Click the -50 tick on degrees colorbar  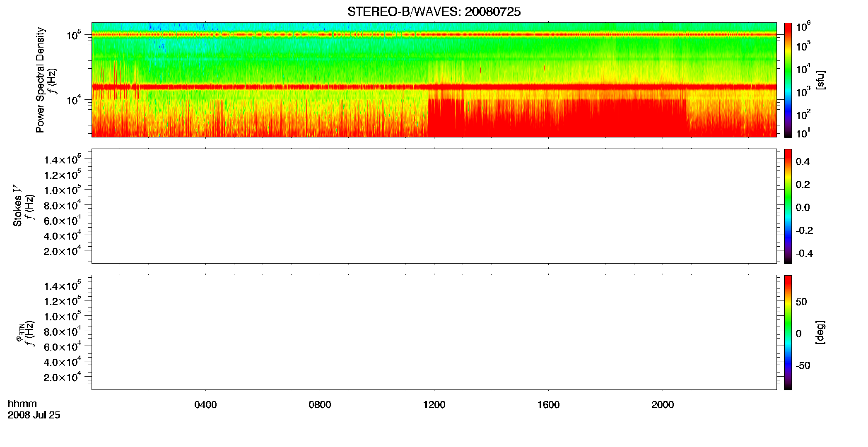803,366
